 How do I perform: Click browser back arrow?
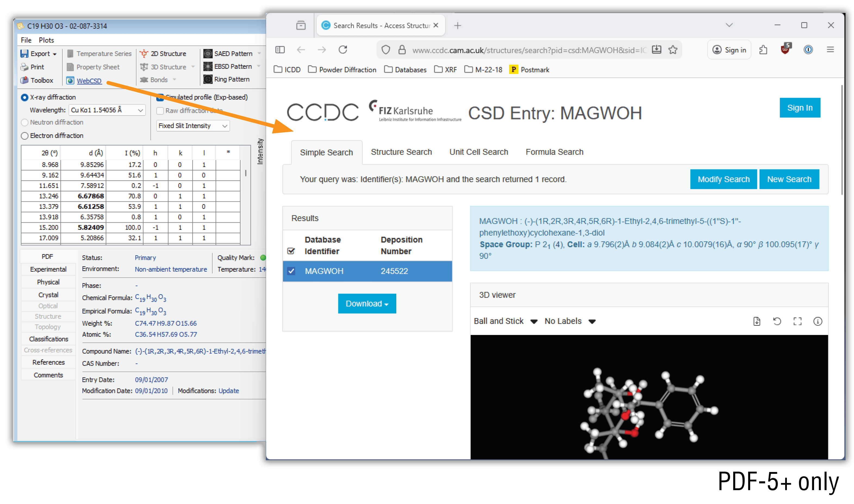(x=301, y=50)
